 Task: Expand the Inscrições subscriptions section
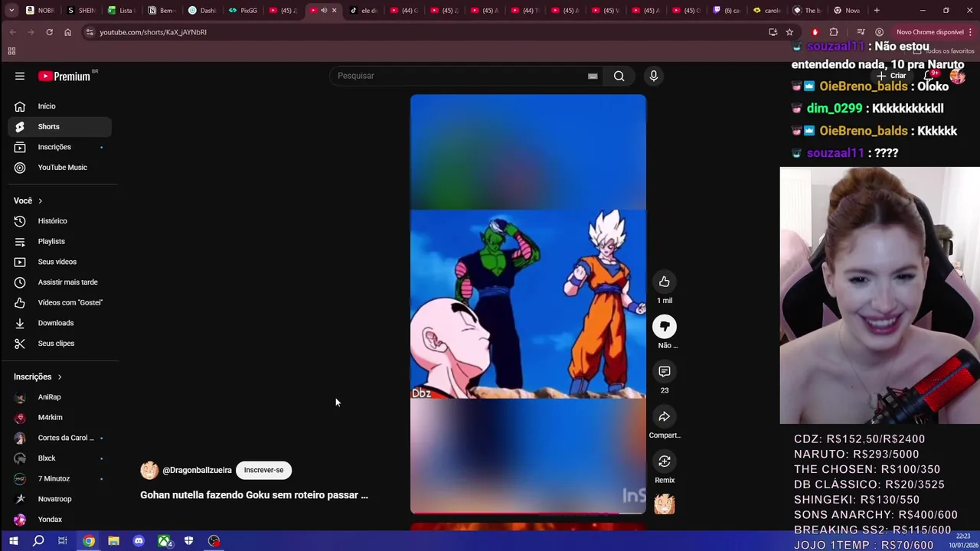click(38, 377)
